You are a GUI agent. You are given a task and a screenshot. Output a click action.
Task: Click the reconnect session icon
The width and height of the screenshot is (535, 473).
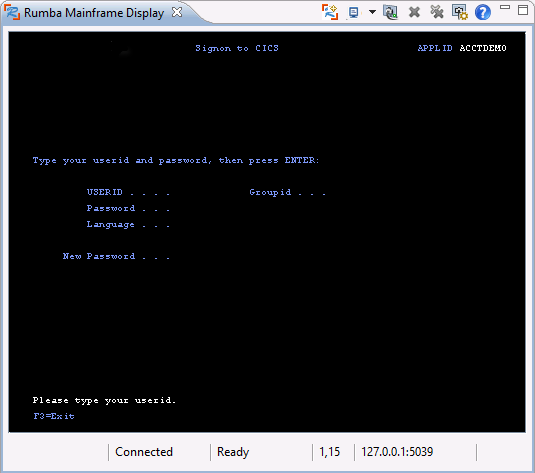click(390, 12)
